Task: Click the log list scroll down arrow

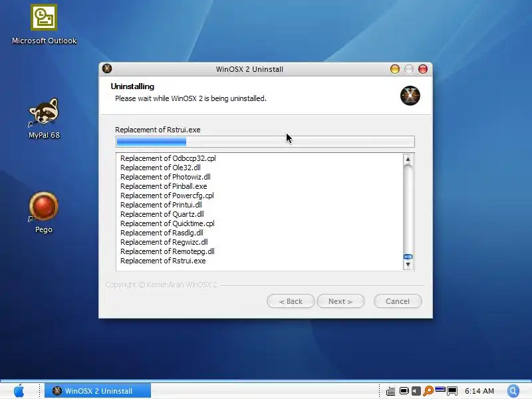Action: 408,265
